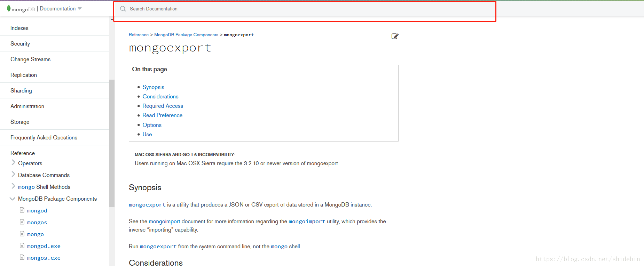Click mongo shell link in Run sentence
Viewport: 644px width, 266px height.
click(279, 247)
